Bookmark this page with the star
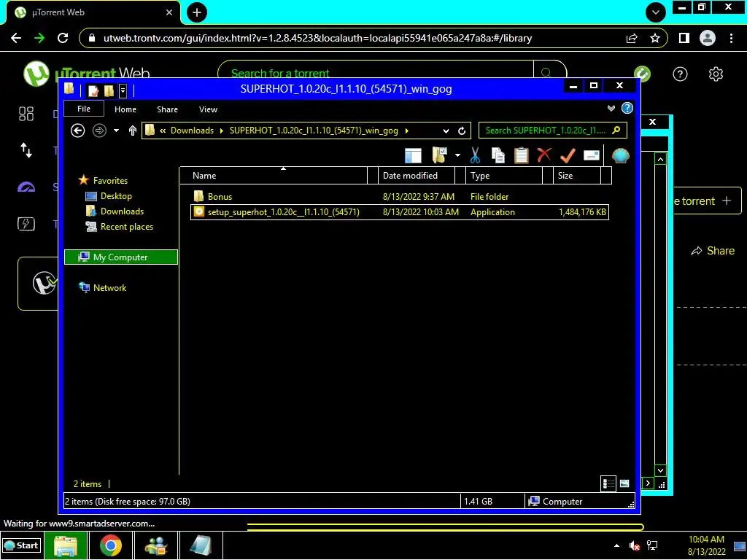The height and width of the screenshot is (560, 747). coord(655,38)
